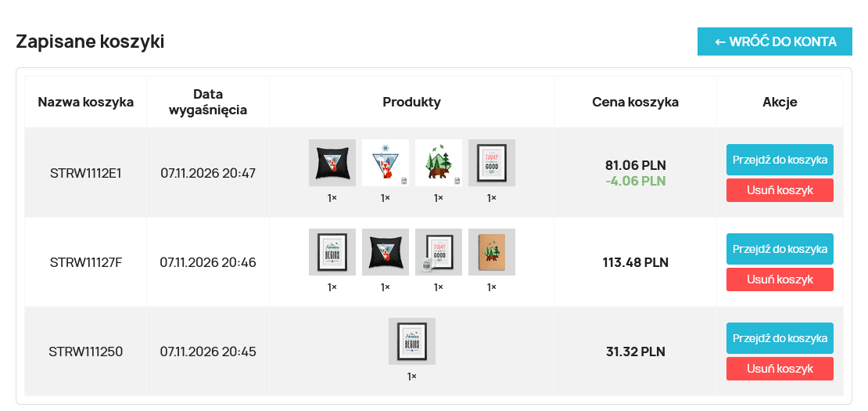
Task: Open the fox triangle vector graphic thumbnail
Action: (386, 163)
